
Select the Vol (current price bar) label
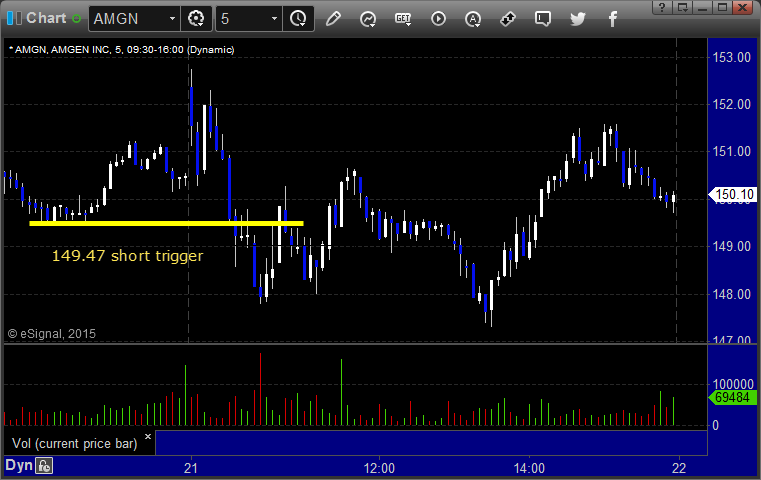point(75,443)
